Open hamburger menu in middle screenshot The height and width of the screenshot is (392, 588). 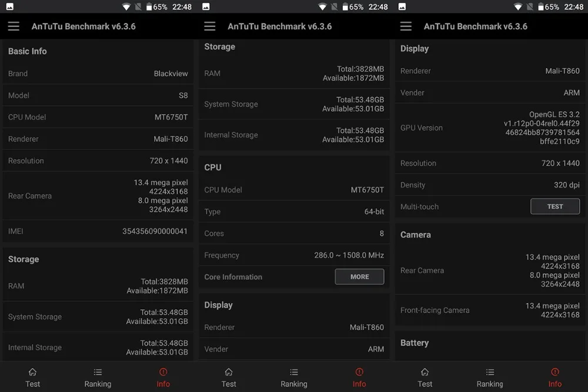[210, 26]
